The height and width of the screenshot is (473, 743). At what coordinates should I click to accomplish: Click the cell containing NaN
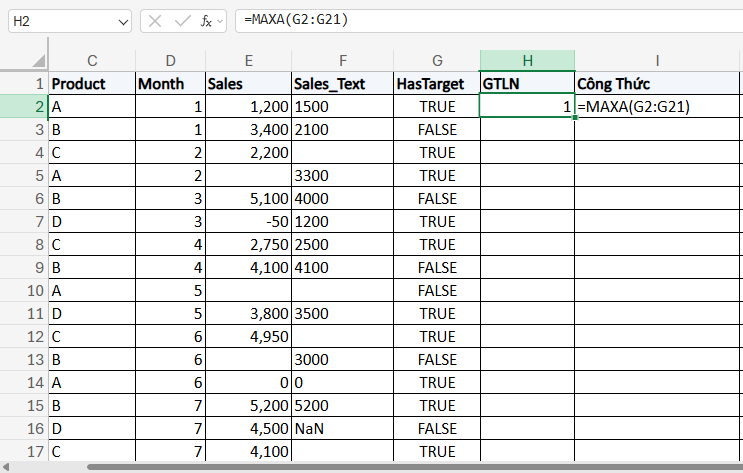point(342,429)
